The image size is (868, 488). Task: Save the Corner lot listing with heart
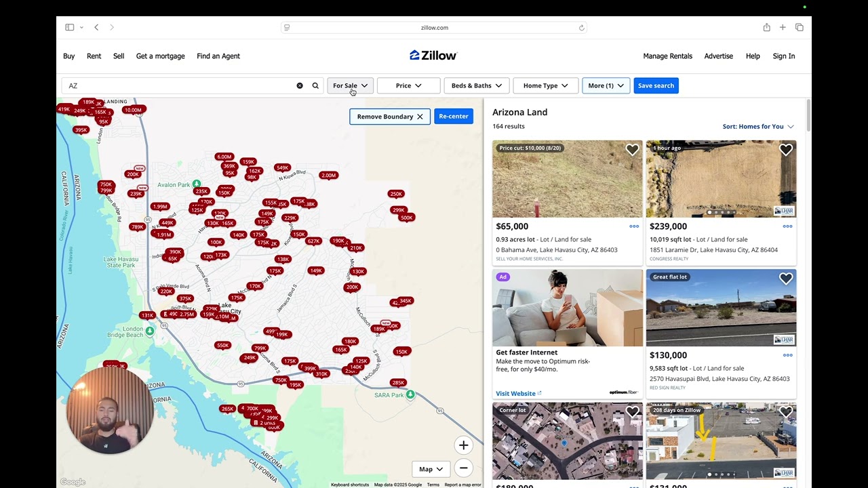tap(632, 411)
